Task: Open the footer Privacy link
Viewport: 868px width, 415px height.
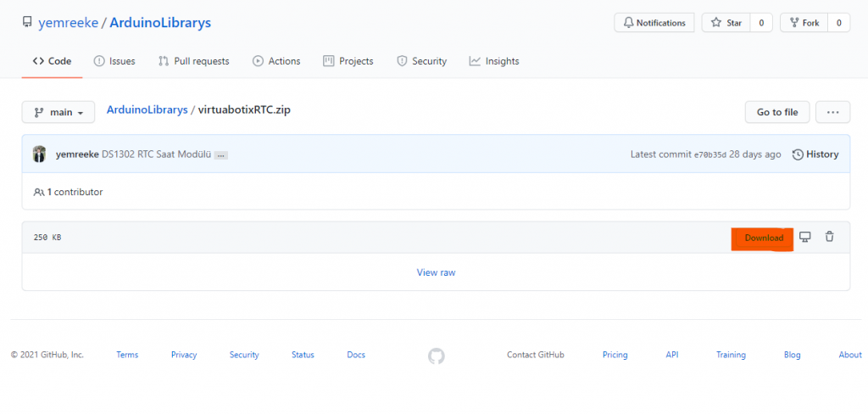Action: (x=184, y=355)
